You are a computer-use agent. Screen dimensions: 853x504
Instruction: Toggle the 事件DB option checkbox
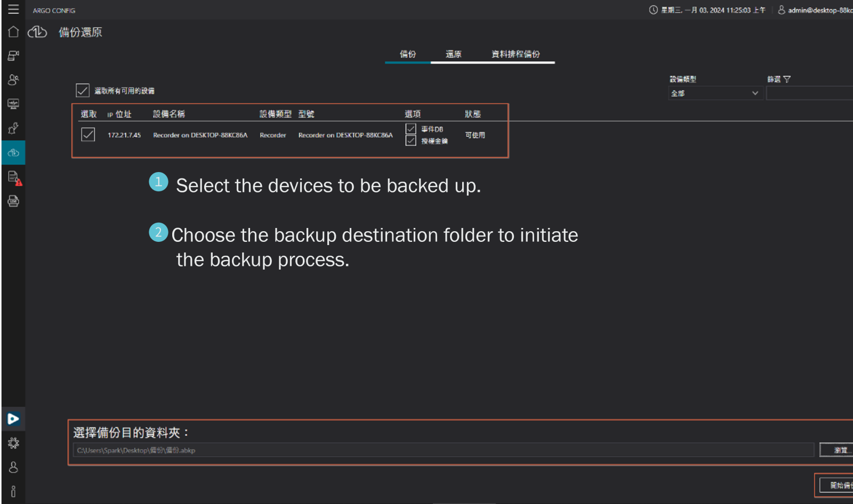[411, 129]
